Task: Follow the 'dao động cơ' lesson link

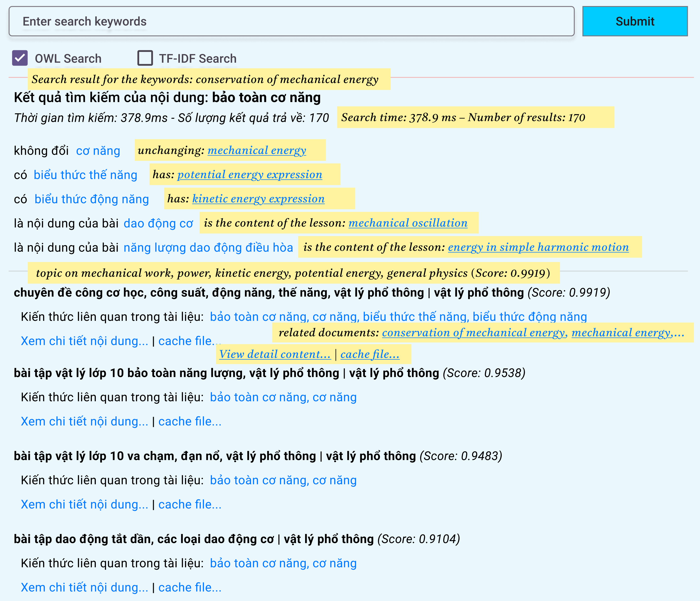Action: pos(158,224)
